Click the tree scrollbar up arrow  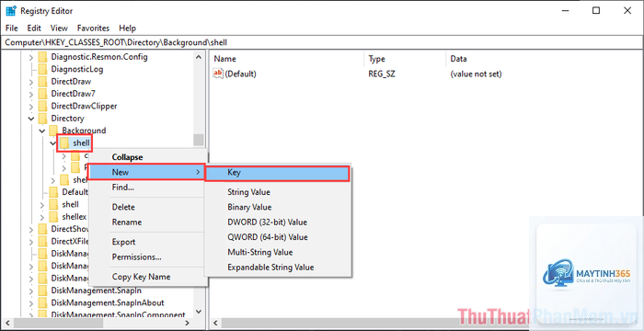[199, 57]
